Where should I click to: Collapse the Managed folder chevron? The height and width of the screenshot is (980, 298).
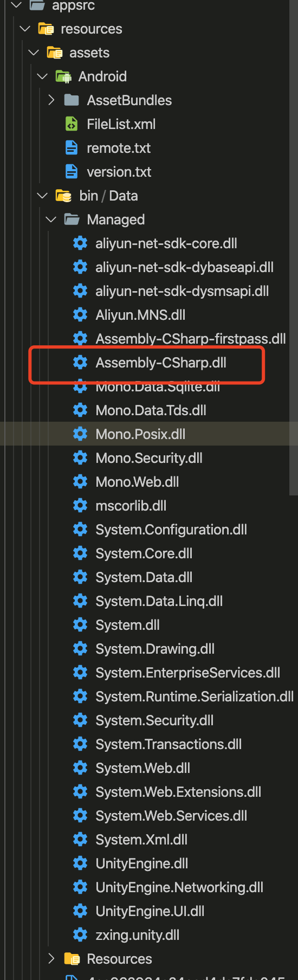click(51, 220)
